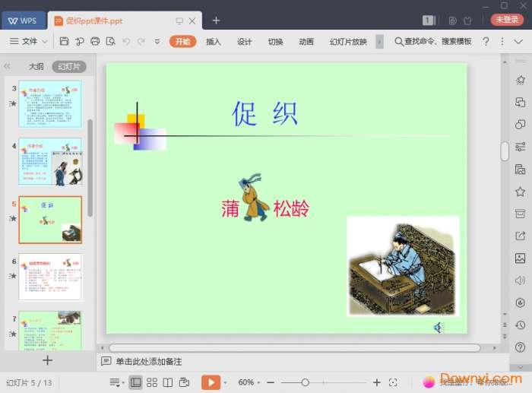The width and height of the screenshot is (532, 393).
Task: Expand the 文件 dropdown arrow
Action: coord(45,42)
